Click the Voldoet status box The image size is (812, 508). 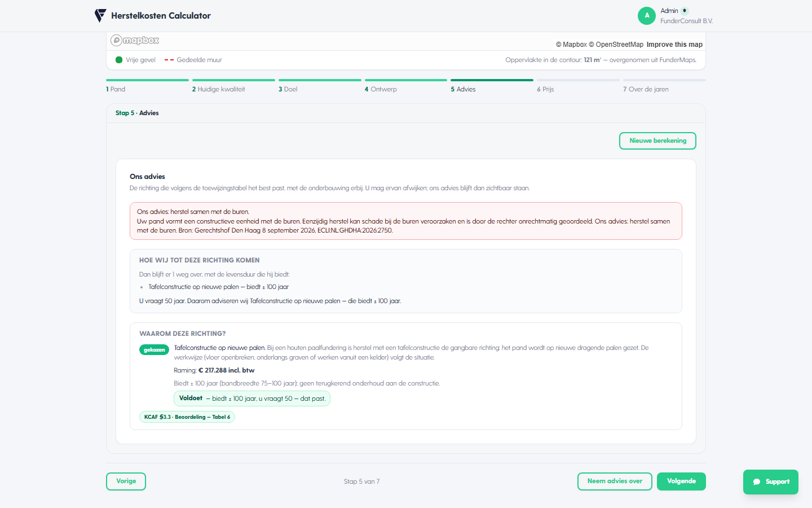point(252,398)
